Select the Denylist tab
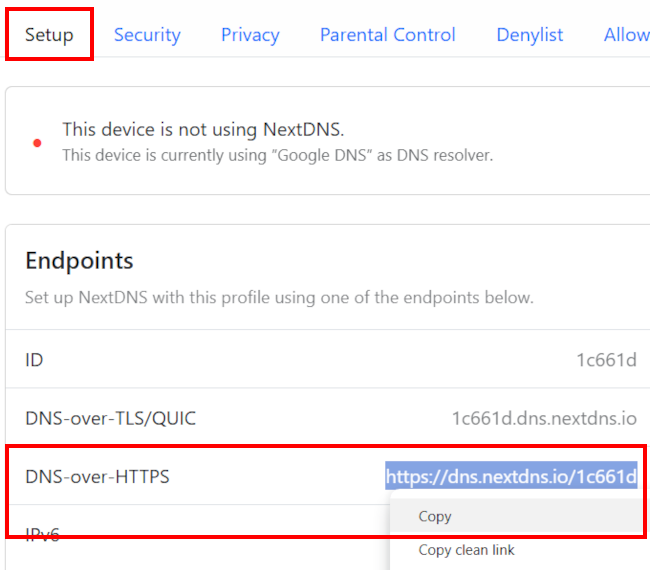Screen dimensions: 650x570 pos(530,35)
